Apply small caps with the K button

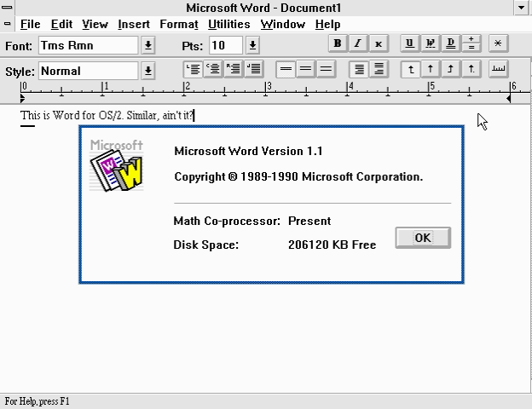(x=379, y=43)
